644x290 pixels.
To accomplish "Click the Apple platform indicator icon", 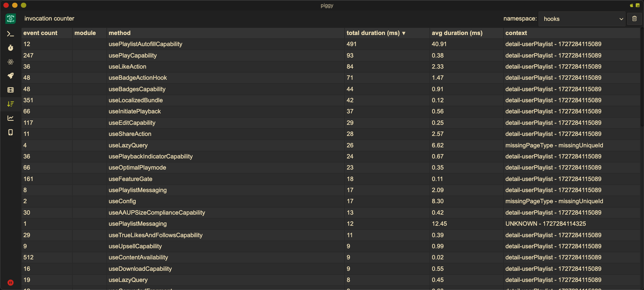I will point(632,5).
